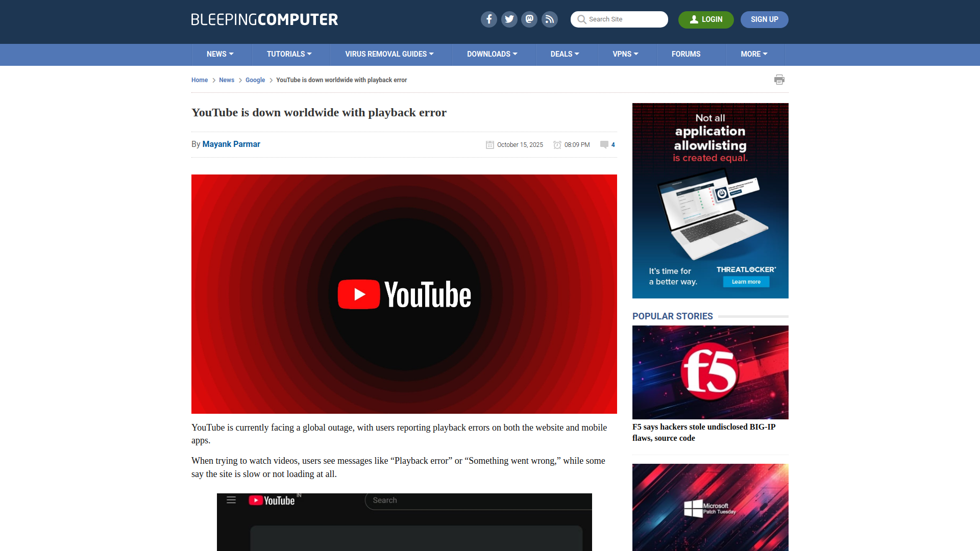Click the LOGIN button
The image size is (980, 551).
(x=706, y=19)
